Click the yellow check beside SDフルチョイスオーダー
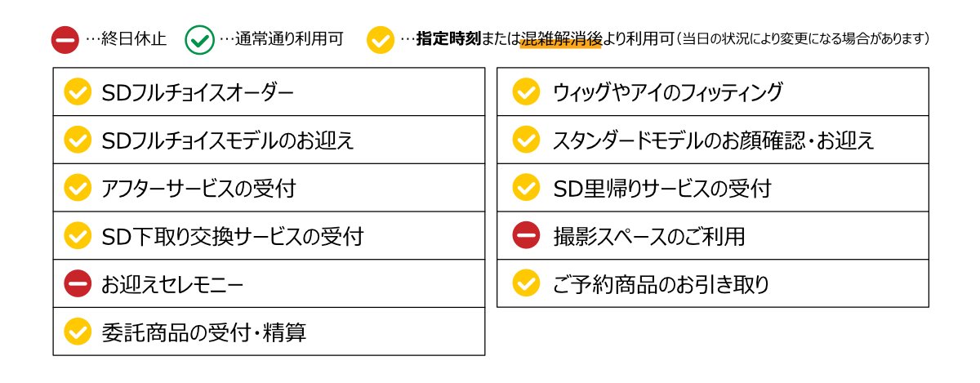The image size is (980, 383). [x=78, y=92]
